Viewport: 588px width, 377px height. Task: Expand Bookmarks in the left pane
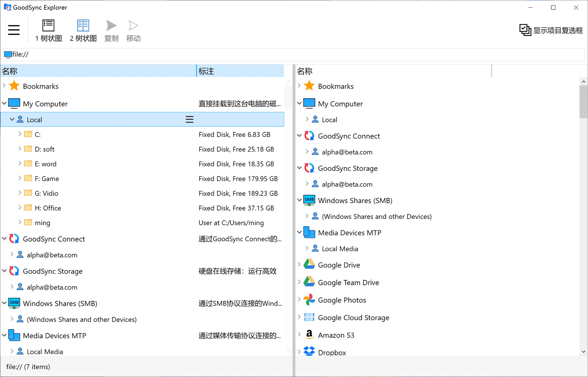pyautogui.click(x=4, y=86)
